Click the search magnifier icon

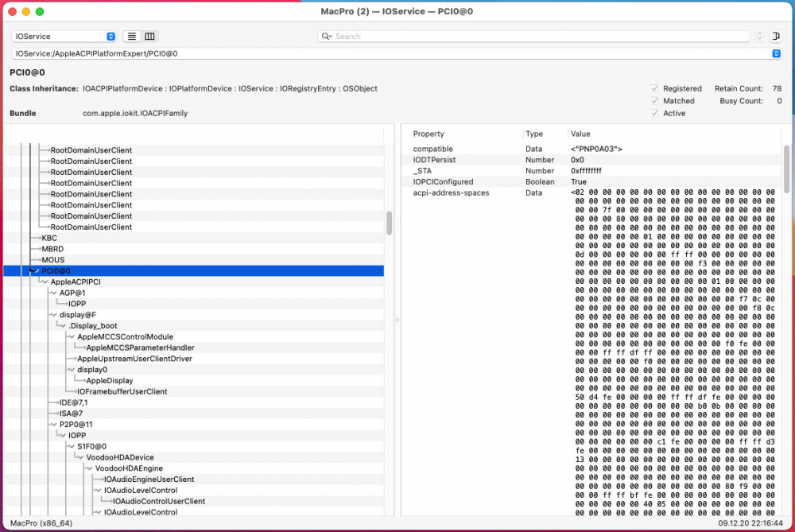[x=327, y=37]
